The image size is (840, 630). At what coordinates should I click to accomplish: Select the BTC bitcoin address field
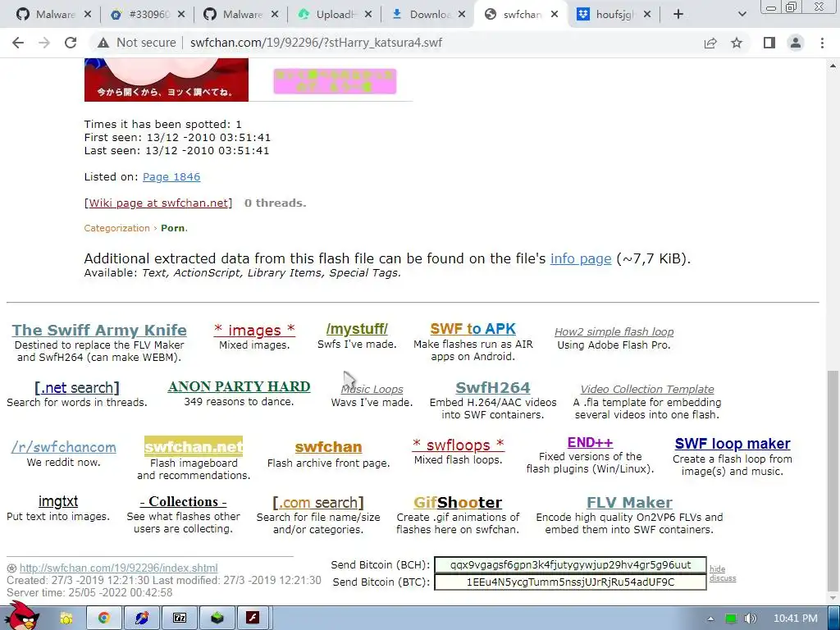570,582
